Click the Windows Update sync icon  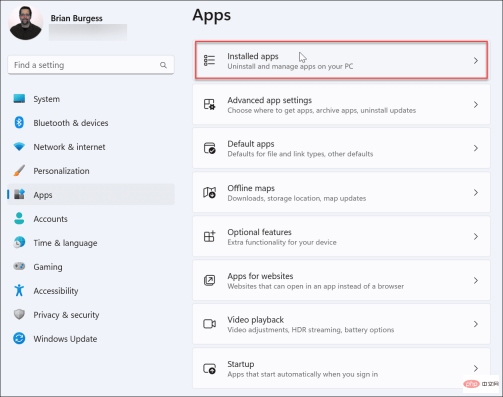pyautogui.click(x=19, y=338)
